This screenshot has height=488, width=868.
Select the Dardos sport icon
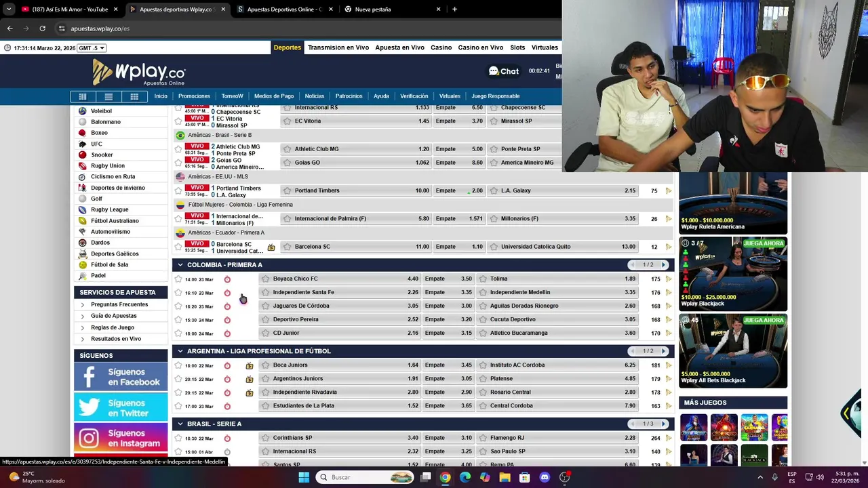[83, 243]
